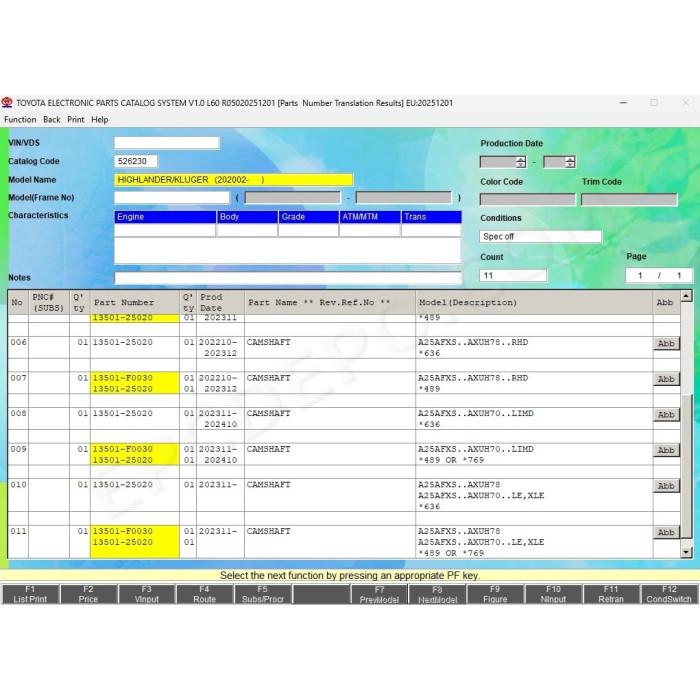The image size is (700, 700).
Task: Click CAMSHAFT part name in row 011
Action: (x=268, y=531)
